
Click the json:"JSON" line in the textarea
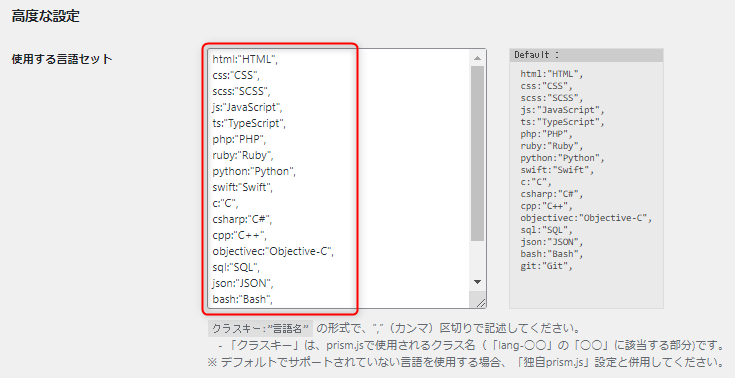[x=243, y=283]
